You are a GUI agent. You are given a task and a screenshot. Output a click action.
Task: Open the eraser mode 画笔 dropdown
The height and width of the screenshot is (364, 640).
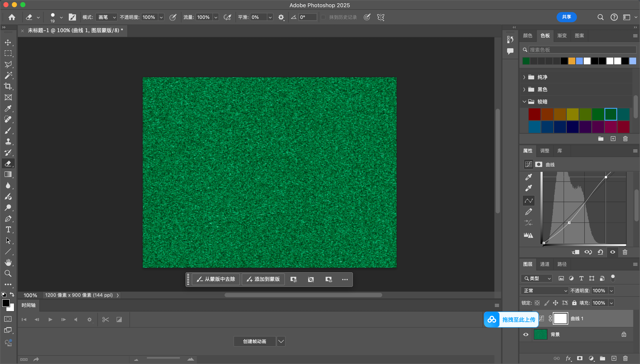coord(106,17)
